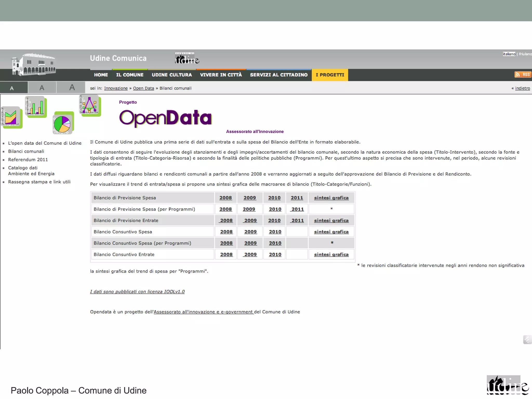Open Referendum 2011 in the sidebar
The image size is (532, 399).
tap(28, 159)
